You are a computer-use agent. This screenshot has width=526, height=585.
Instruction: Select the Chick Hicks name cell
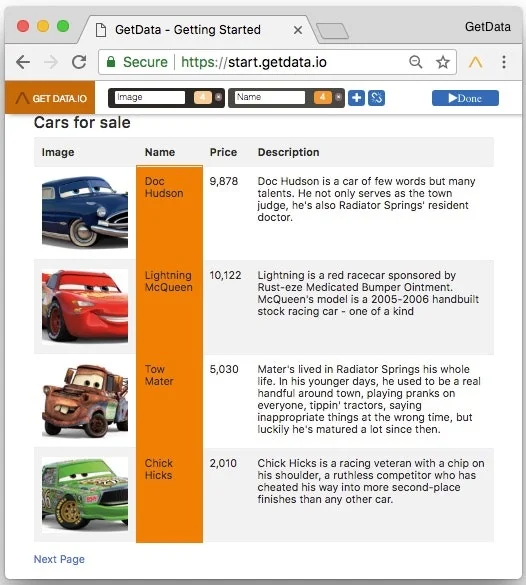[x=169, y=495]
